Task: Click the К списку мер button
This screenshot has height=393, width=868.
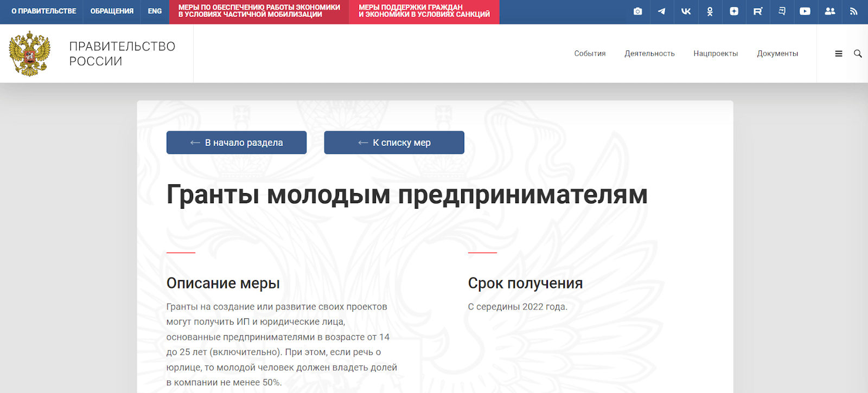Action: pos(394,143)
